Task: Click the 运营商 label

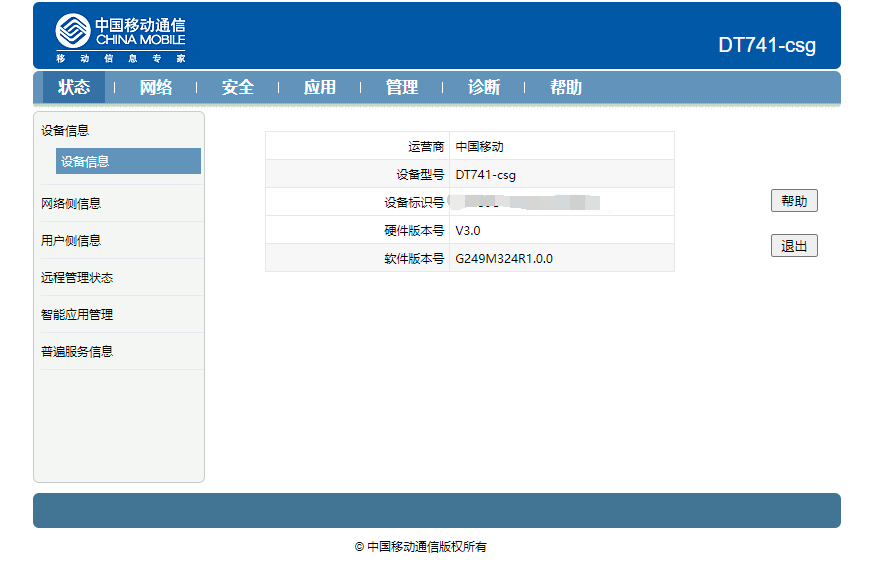Action: click(x=426, y=147)
